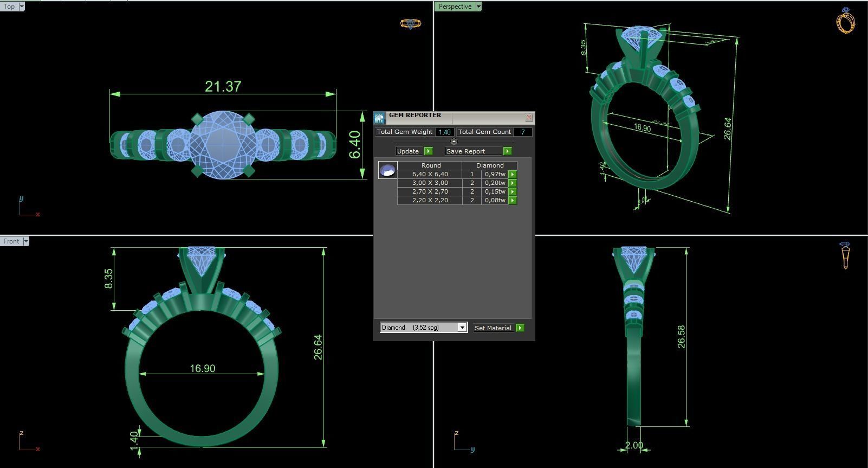This screenshot has width=868, height=468.
Task: Click the quantity 2 cell of 3,00 row
Action: [472, 183]
